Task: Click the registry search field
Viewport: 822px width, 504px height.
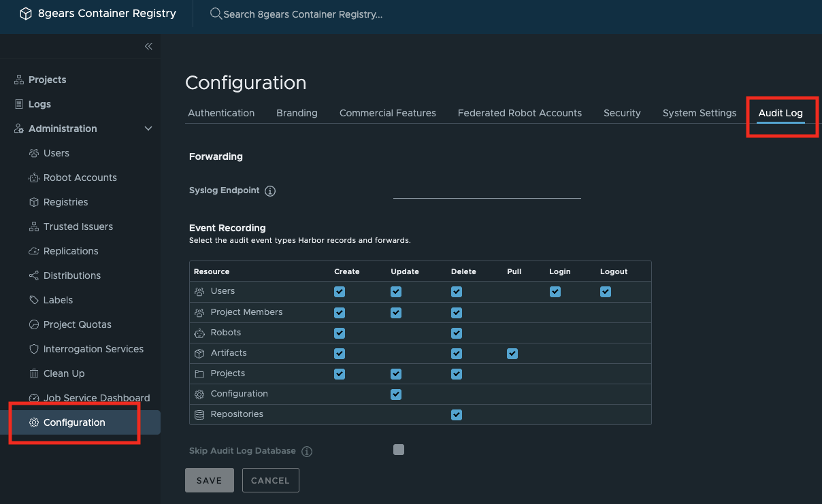Action: pos(303,14)
